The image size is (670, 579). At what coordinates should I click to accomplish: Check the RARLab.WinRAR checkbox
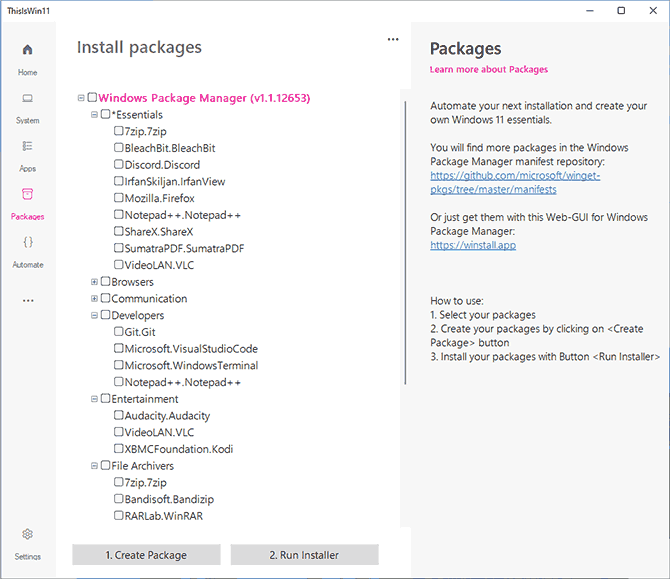pyautogui.click(x=119, y=515)
